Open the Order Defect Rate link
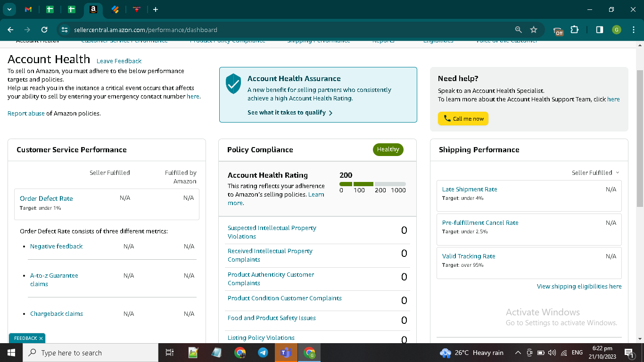 pyautogui.click(x=46, y=198)
